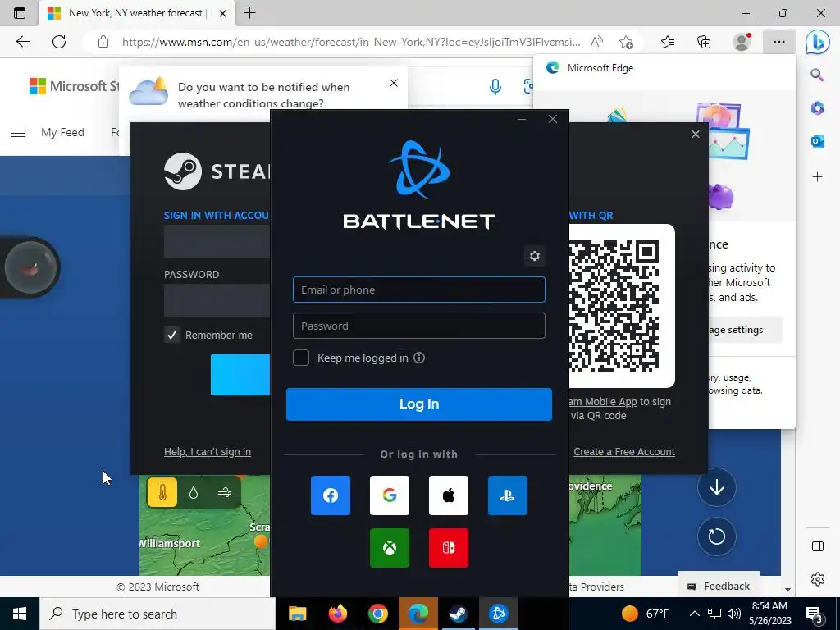Open MSN hamburger menu

click(x=18, y=133)
